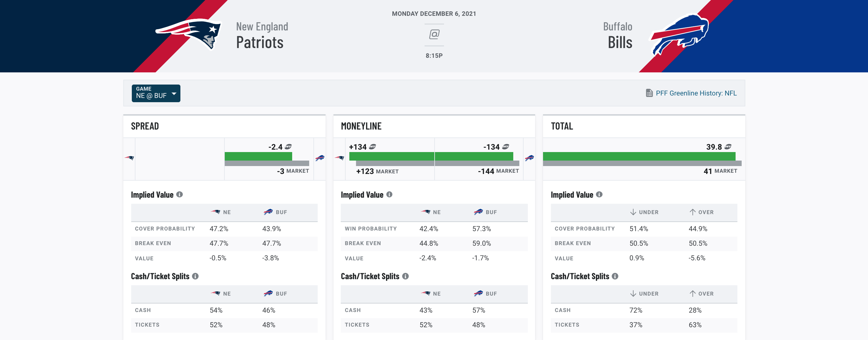Click Under cover probability 51.4%
This screenshot has height=340, width=868.
(639, 229)
